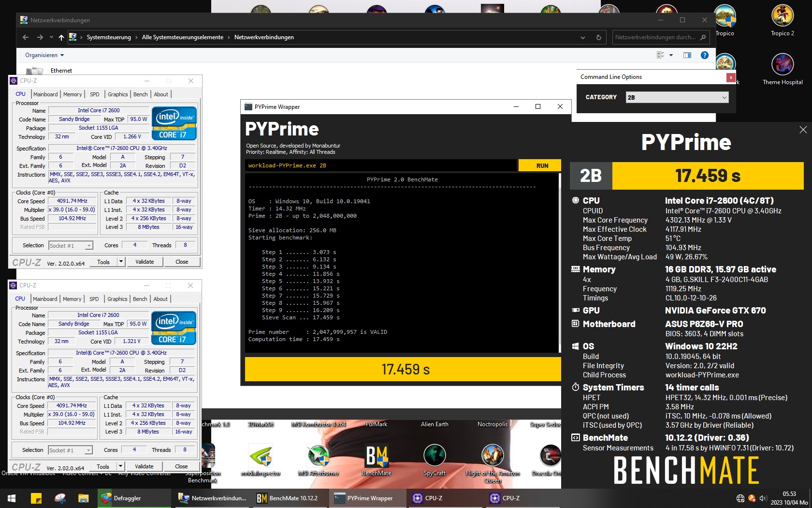
Task: Click the PYPrime console output scrollbar
Action: tap(559, 263)
